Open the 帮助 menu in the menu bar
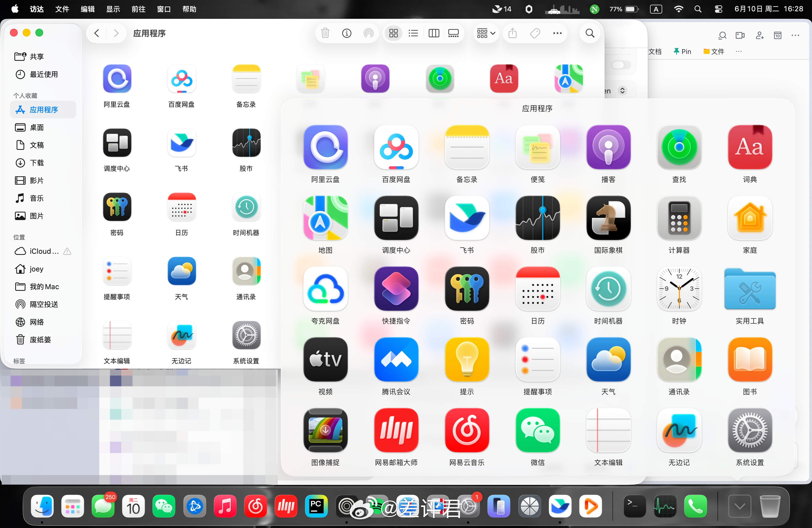This screenshot has height=528, width=812. point(189,9)
